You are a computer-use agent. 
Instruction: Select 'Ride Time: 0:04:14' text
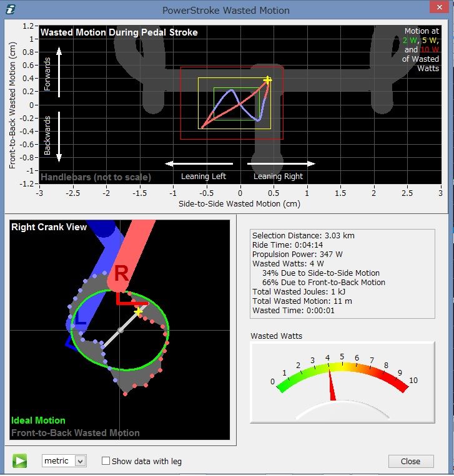tap(287, 245)
